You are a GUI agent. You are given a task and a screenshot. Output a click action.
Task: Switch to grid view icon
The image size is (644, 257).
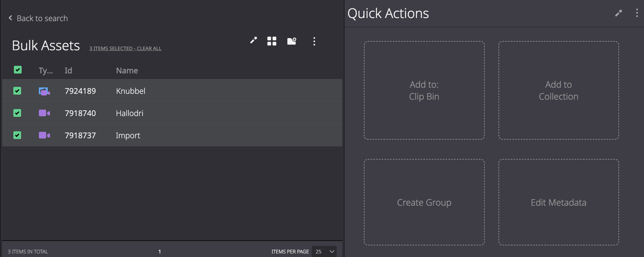coord(272,41)
